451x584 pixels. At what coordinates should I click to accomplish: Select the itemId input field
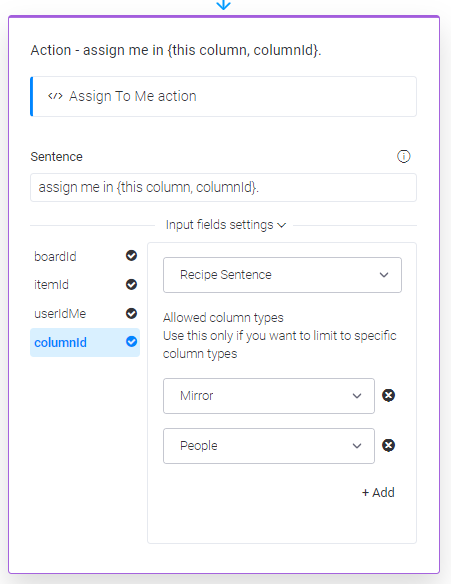[x=85, y=285]
